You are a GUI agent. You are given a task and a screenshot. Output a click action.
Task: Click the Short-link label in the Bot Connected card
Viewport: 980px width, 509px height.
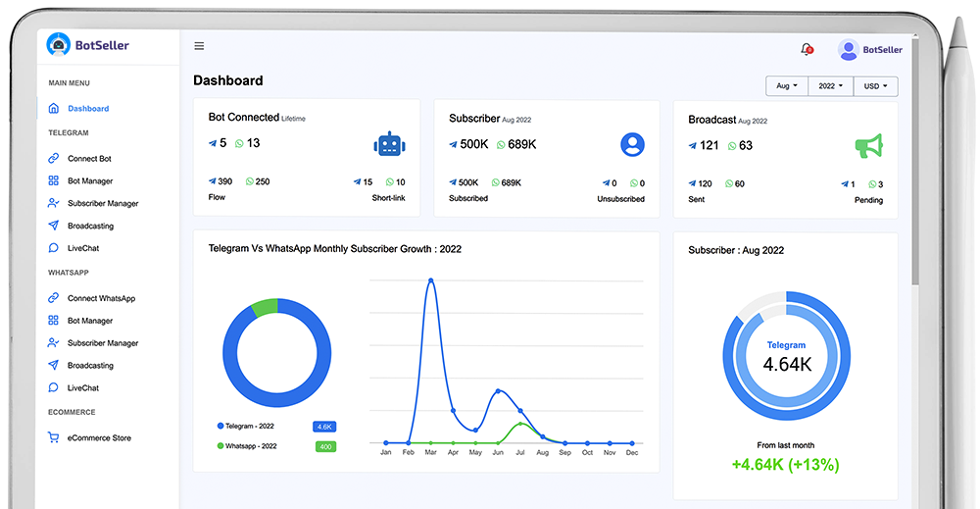[x=388, y=197]
